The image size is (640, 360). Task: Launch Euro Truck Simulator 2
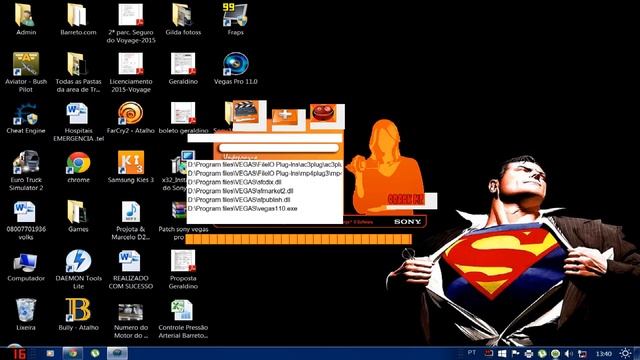(x=26, y=171)
